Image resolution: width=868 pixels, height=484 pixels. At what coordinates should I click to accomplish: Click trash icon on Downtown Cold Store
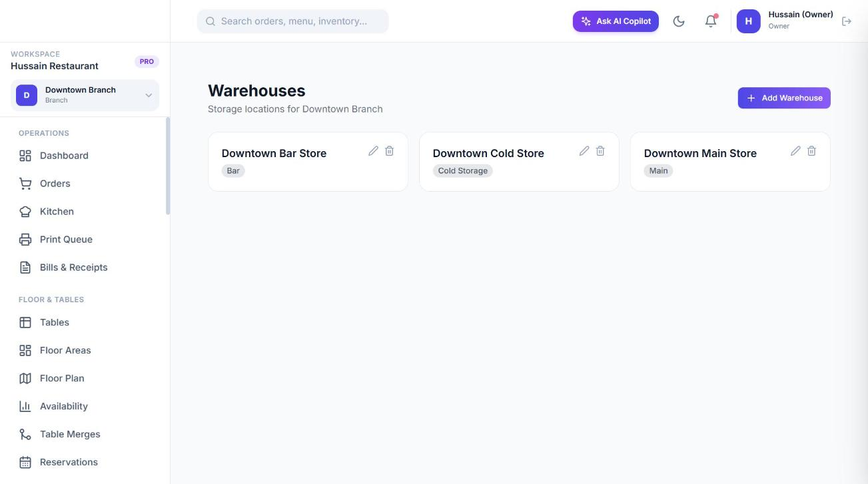point(600,151)
